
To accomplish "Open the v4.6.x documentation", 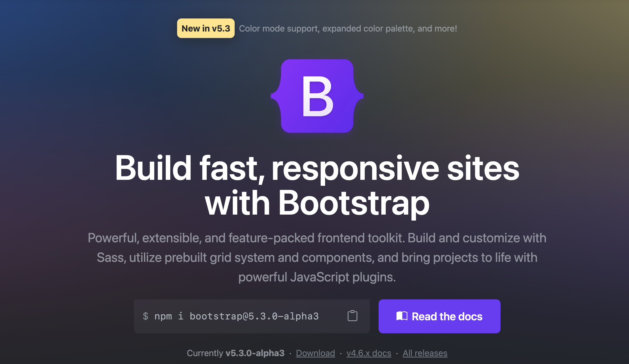I will pos(369,353).
